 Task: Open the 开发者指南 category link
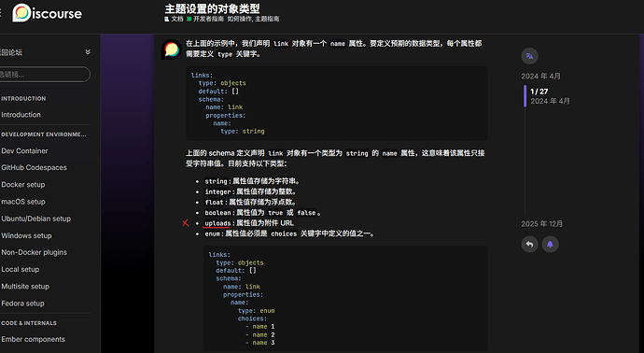pyautogui.click(x=205, y=19)
